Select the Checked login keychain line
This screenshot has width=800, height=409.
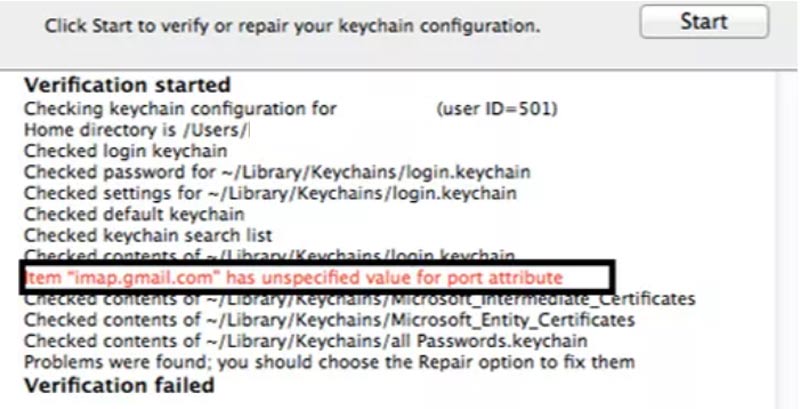[126, 151]
